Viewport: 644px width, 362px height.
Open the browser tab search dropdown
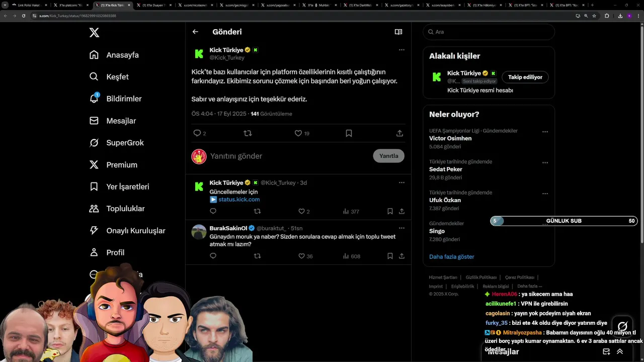click(x=5, y=5)
